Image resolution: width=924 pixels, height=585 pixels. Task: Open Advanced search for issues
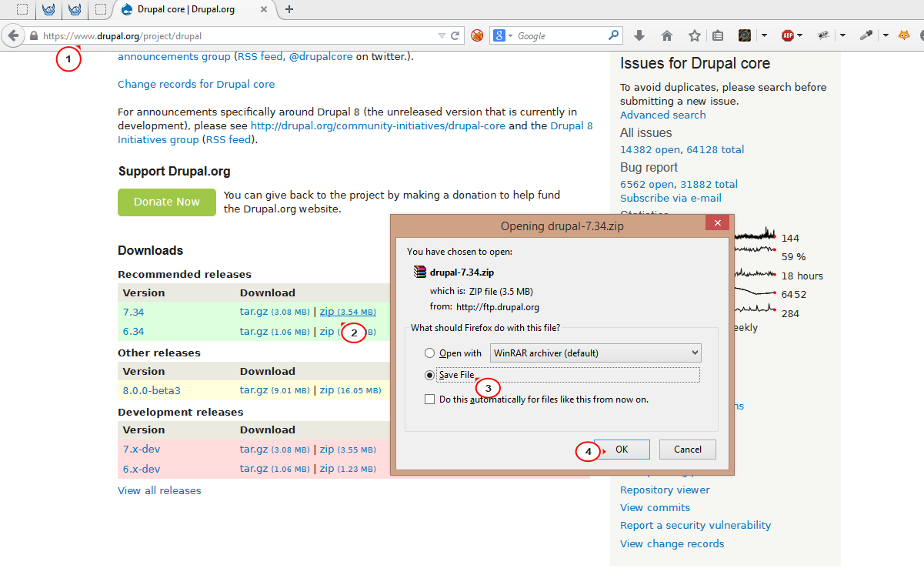(663, 115)
